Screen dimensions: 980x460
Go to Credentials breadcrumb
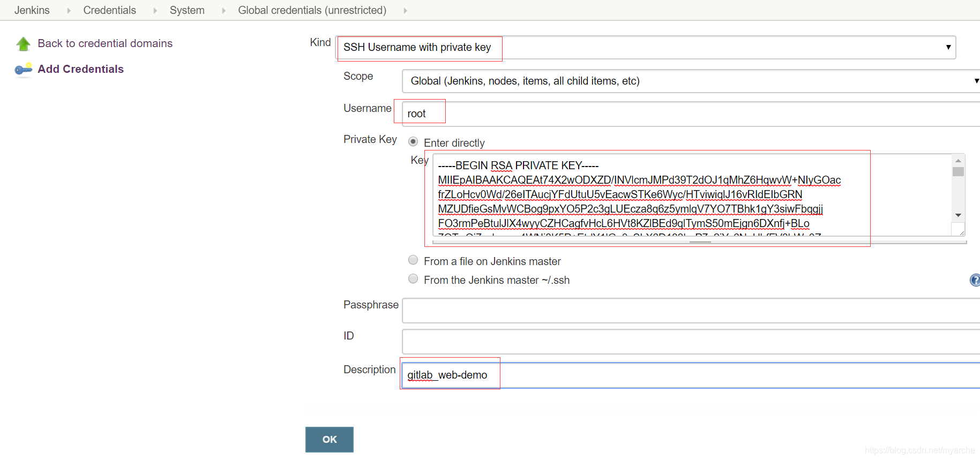click(110, 10)
